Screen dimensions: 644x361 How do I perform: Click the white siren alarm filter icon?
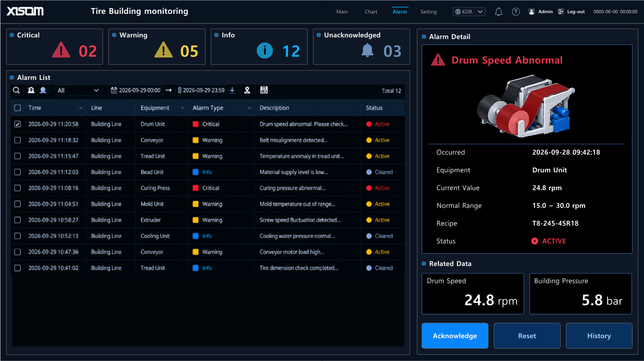pos(31,90)
